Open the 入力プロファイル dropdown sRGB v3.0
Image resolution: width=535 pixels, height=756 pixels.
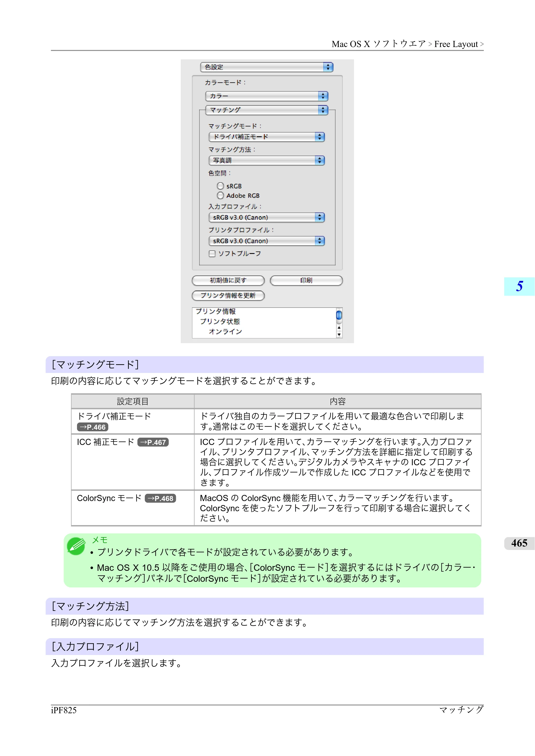pos(267,217)
